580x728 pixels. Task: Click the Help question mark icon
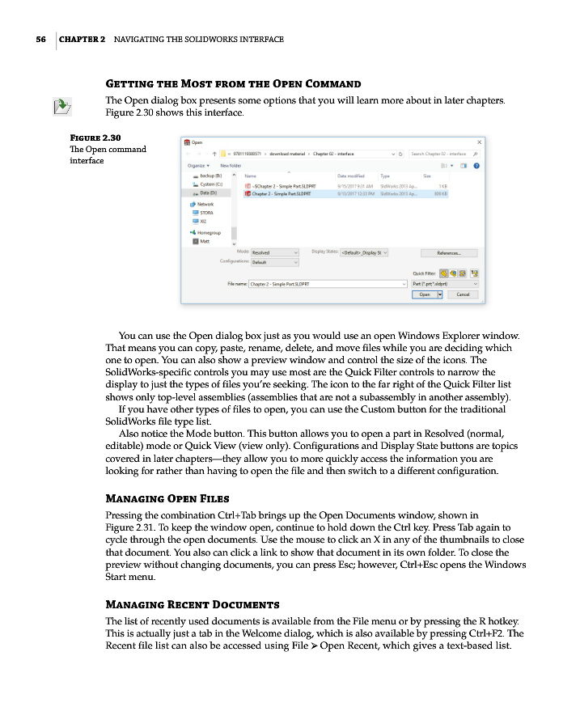[477, 165]
